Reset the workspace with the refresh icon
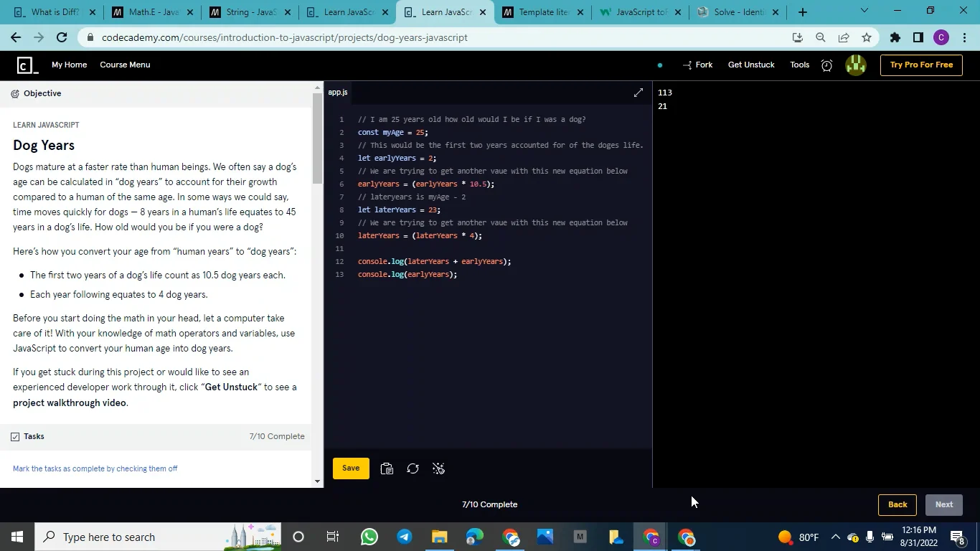This screenshot has width=980, height=551. point(413,468)
